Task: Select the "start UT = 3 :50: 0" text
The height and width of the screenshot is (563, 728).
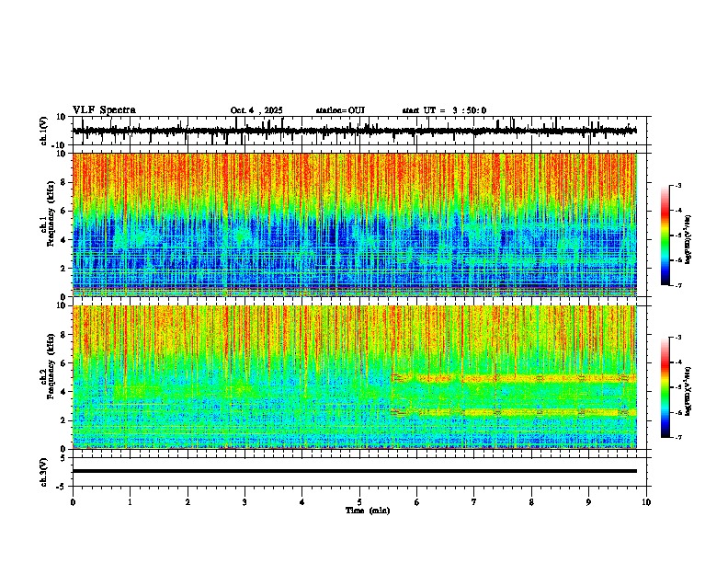Action: point(444,110)
